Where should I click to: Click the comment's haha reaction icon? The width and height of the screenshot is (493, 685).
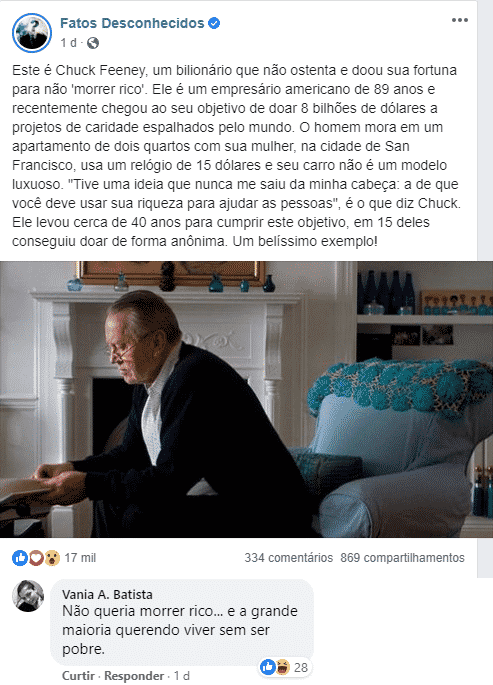283,667
